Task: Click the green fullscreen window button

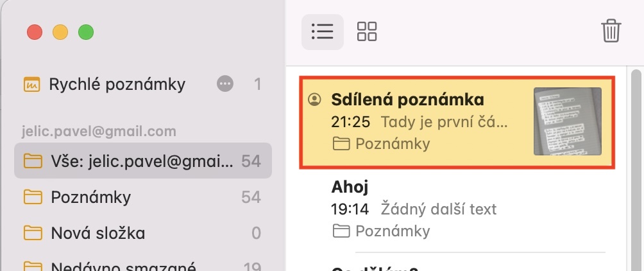Action: 85,31
